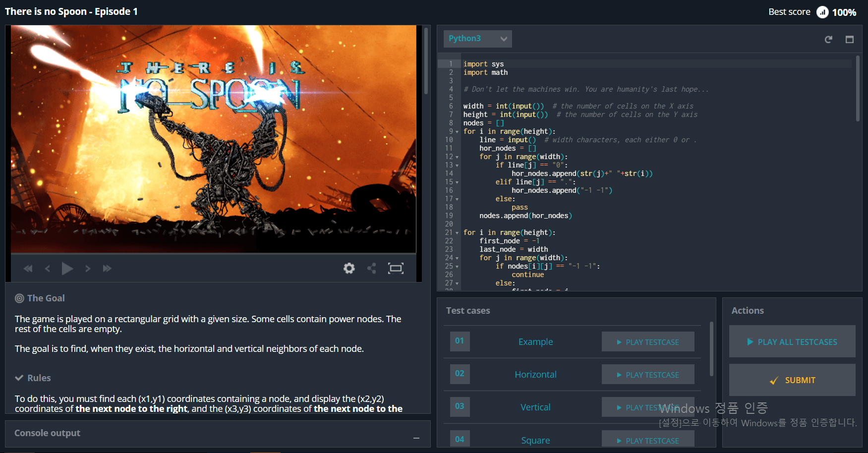Click the Rules checkmark icon

click(19, 378)
